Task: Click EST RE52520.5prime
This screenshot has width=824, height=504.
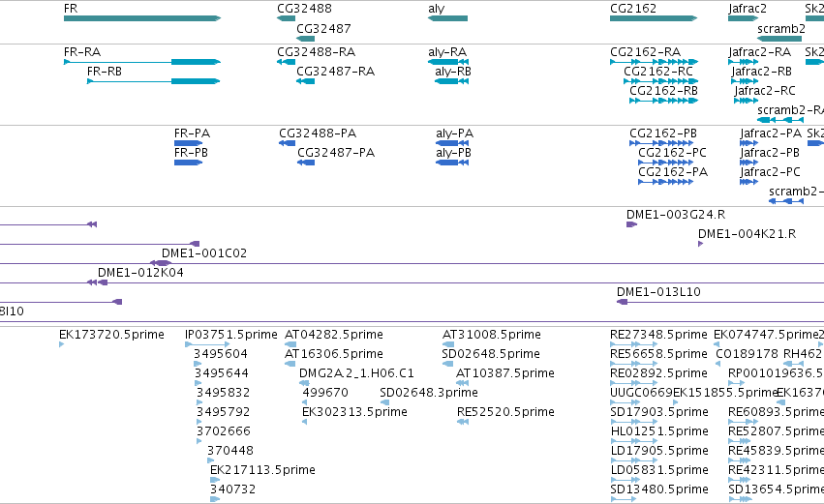Action: pos(505,412)
